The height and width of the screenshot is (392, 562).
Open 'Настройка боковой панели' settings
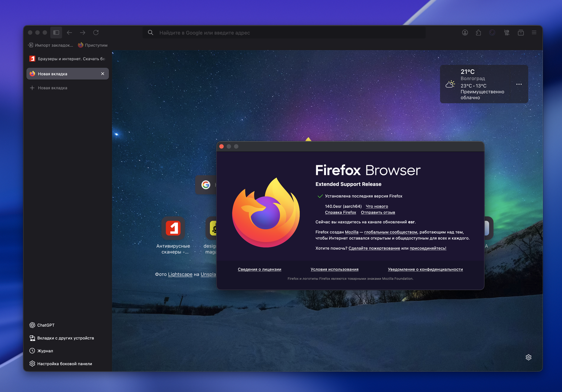(x=61, y=364)
